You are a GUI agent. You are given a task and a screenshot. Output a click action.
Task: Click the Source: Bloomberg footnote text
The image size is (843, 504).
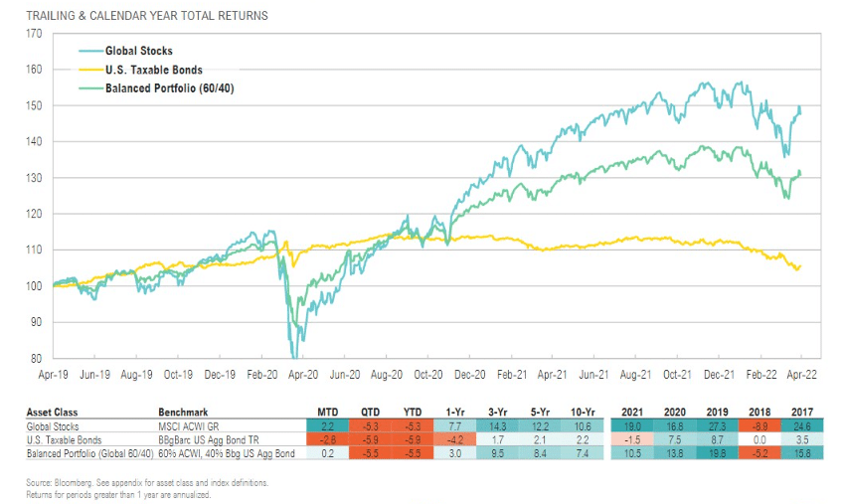(147, 482)
